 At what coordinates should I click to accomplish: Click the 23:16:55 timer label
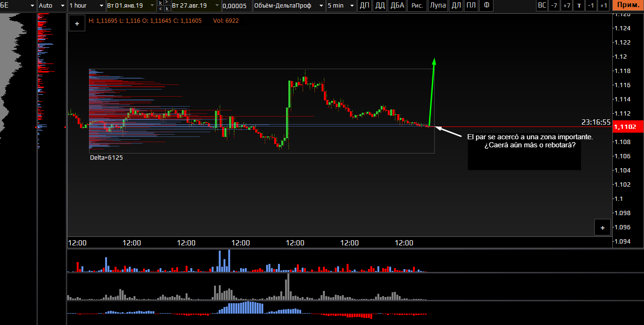tap(596, 122)
